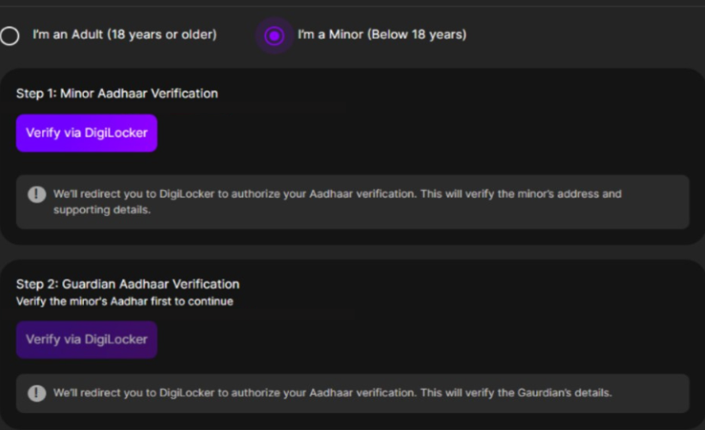Screen dimensions: 705x430
Task: Click the notice text about Gaurdian's details
Action: coord(332,393)
